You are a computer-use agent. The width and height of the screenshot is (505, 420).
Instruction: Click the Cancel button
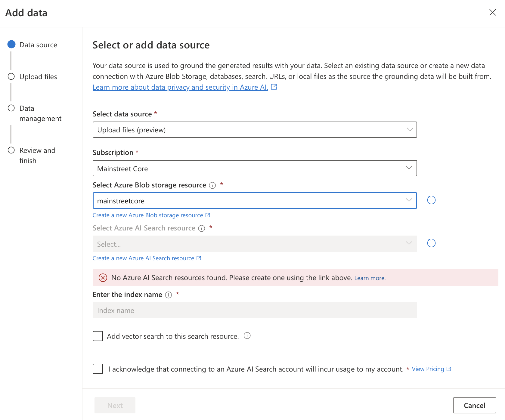click(x=474, y=405)
